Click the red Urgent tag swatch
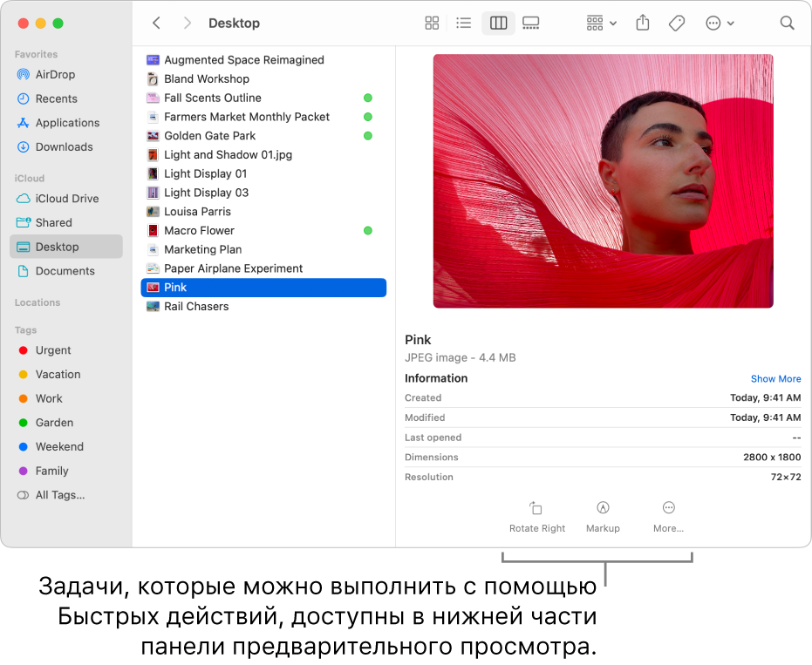 pos(21,349)
